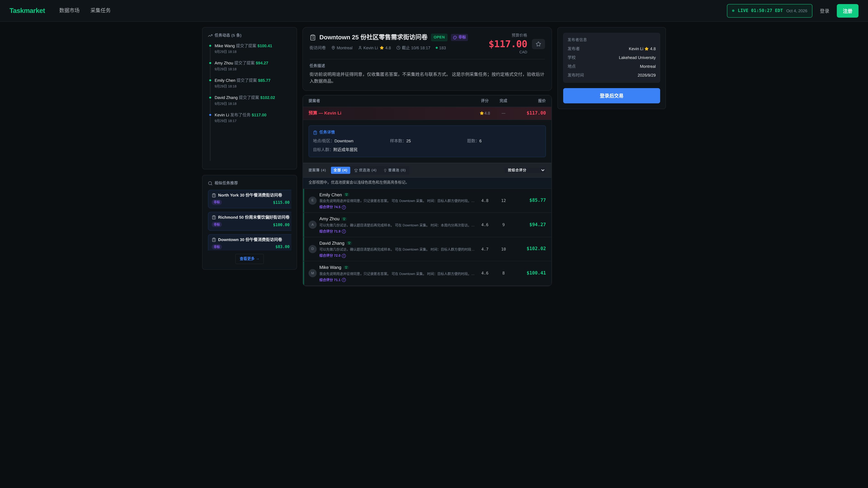This screenshot has width=868, height=488.
Task: Click the purple 非标 tag next to OPEN
Action: pos(459,37)
